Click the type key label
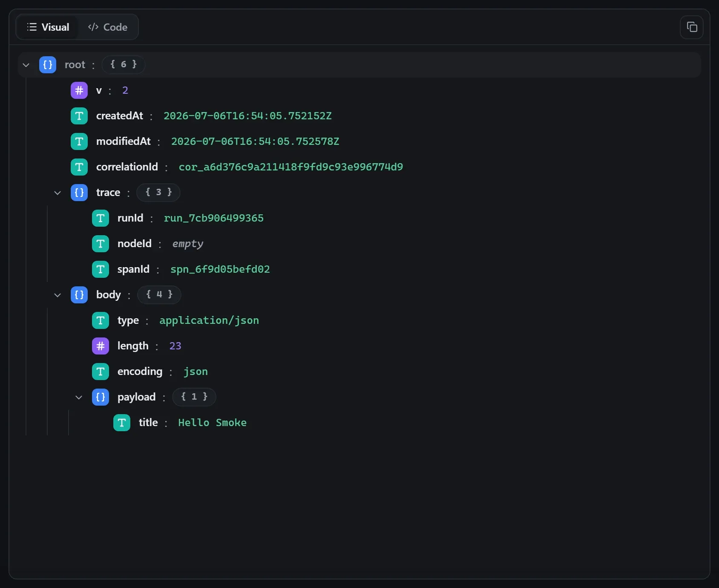 (x=128, y=320)
